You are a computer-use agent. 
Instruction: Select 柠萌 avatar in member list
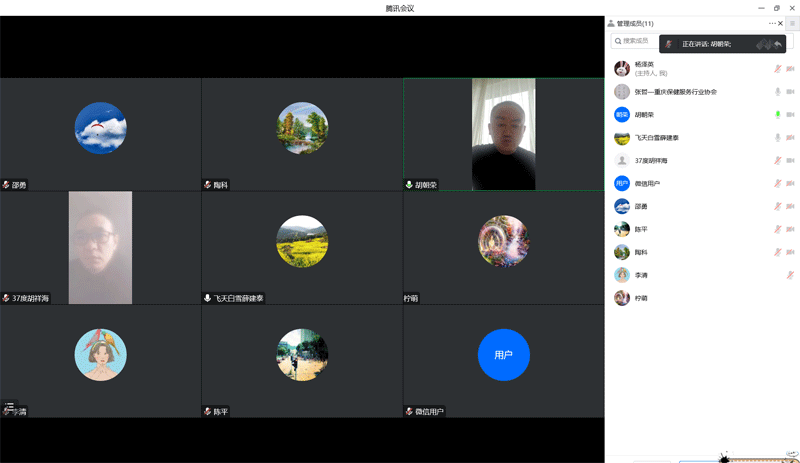(621, 298)
